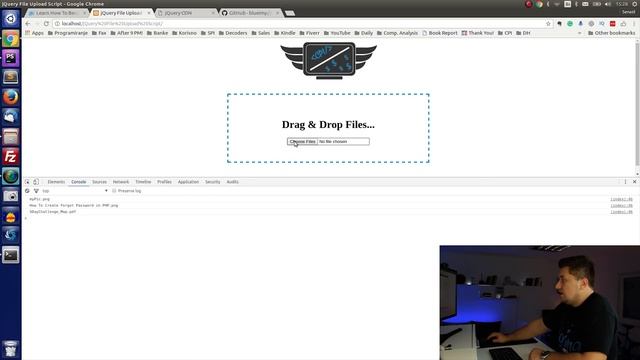
Task: Open the console context 'top' dropdown
Action: pos(75,191)
